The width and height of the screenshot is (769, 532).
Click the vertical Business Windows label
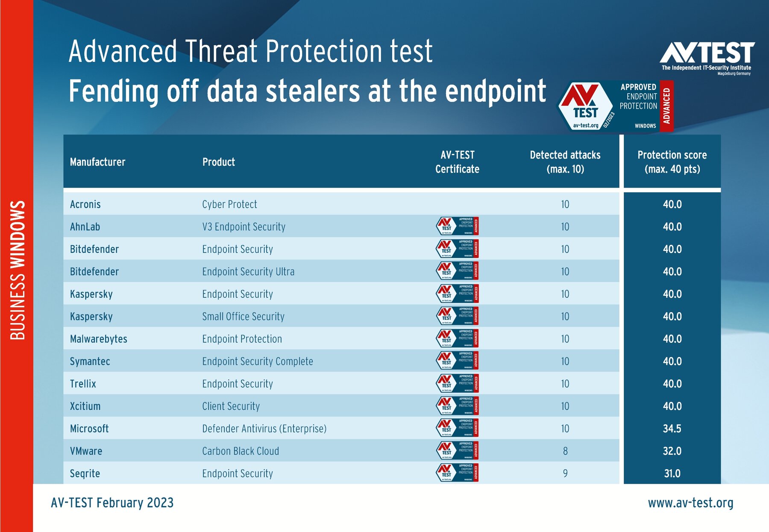pos(18,270)
